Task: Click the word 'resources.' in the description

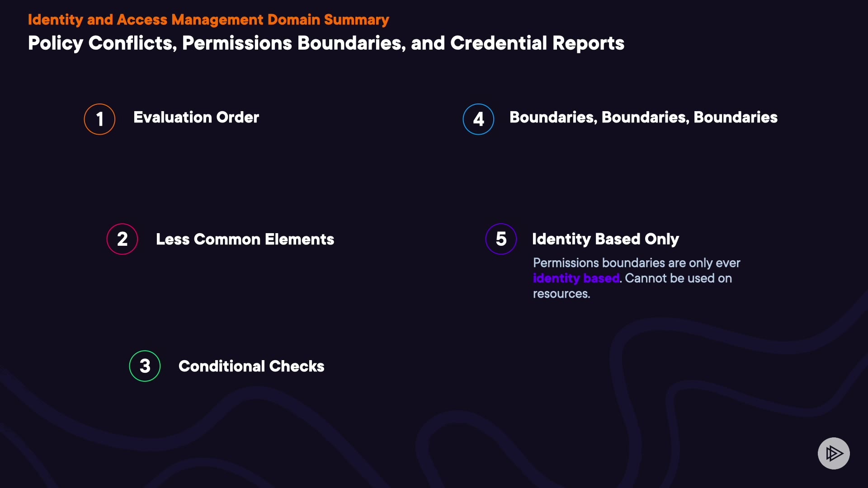Action: (x=561, y=294)
